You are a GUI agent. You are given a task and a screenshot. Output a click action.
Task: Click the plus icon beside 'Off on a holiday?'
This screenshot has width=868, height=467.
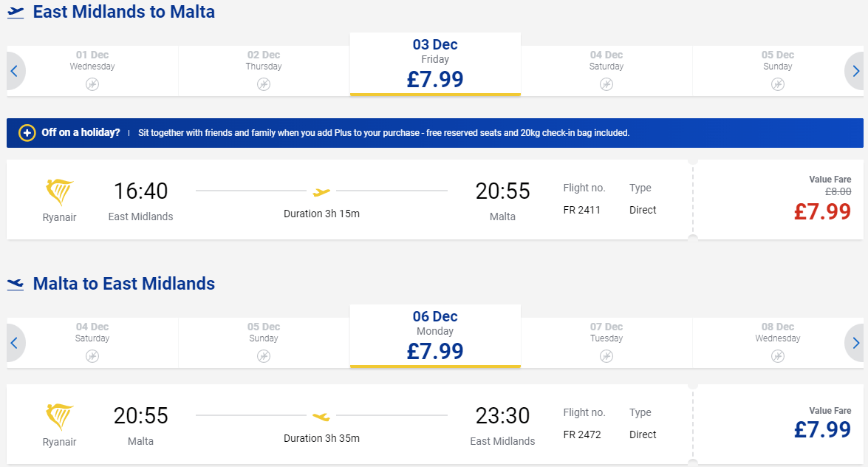click(27, 133)
